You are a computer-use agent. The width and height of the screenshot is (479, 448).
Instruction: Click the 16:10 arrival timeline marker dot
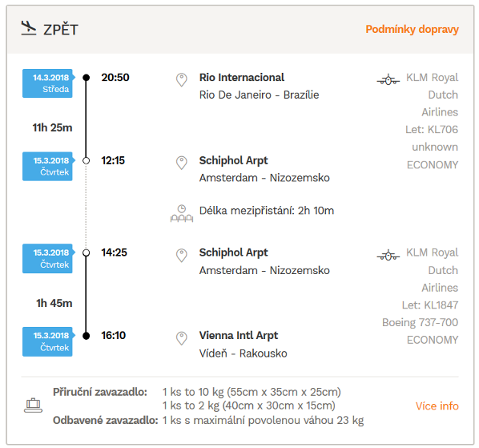[x=87, y=336]
